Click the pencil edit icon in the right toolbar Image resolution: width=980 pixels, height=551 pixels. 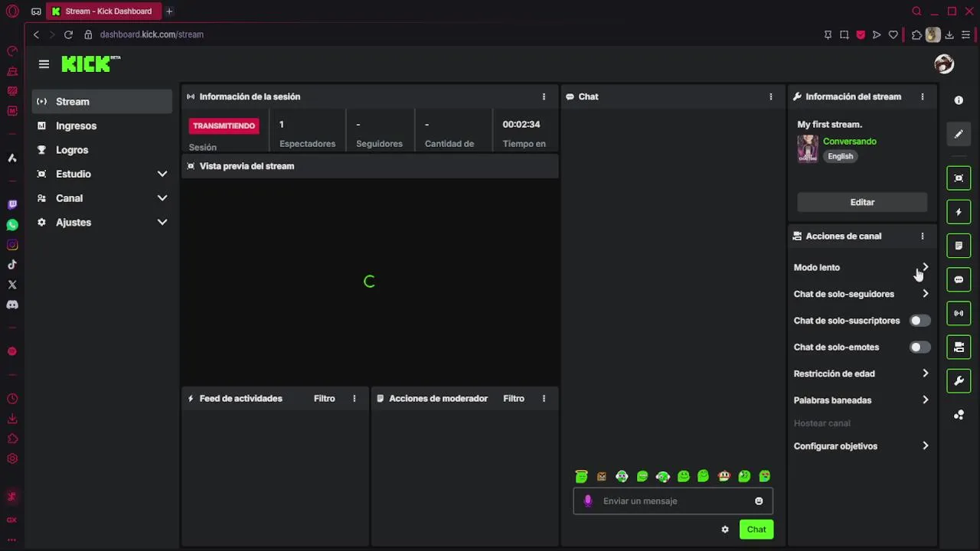[x=959, y=135]
